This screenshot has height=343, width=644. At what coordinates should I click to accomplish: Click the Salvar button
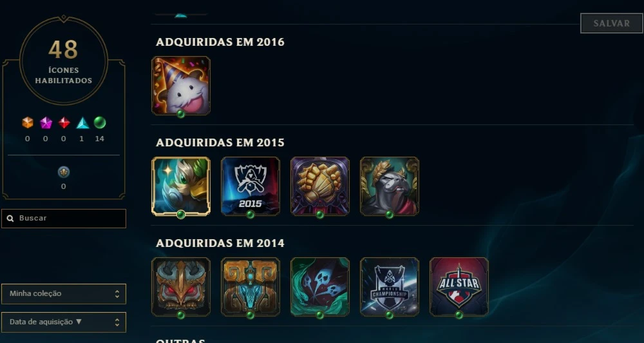(x=612, y=23)
